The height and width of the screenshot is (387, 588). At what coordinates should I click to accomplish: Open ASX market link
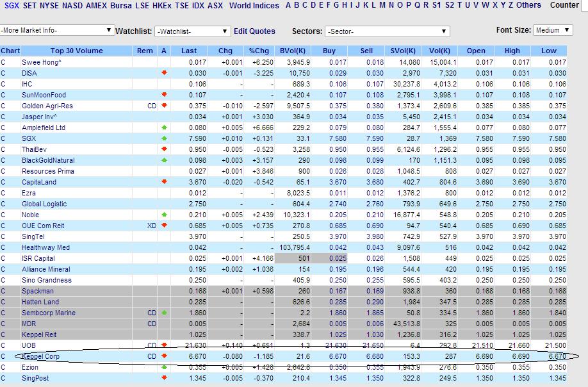[215, 6]
